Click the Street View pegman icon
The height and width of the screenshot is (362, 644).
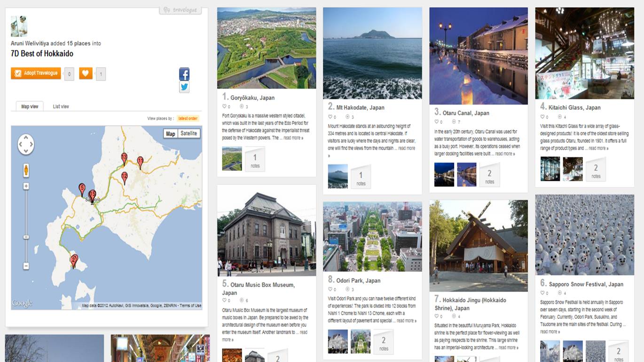pos(26,170)
